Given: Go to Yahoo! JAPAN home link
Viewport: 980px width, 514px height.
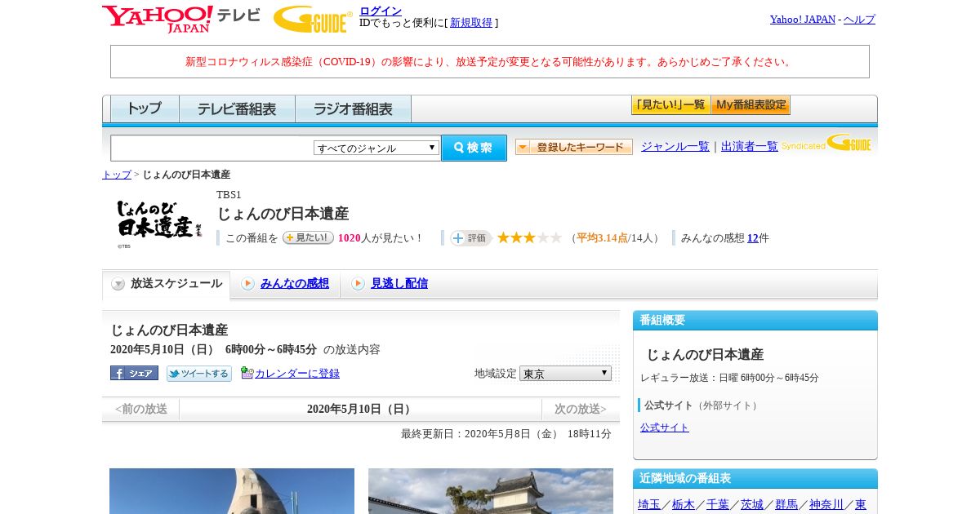Looking at the screenshot, I should 803,19.
